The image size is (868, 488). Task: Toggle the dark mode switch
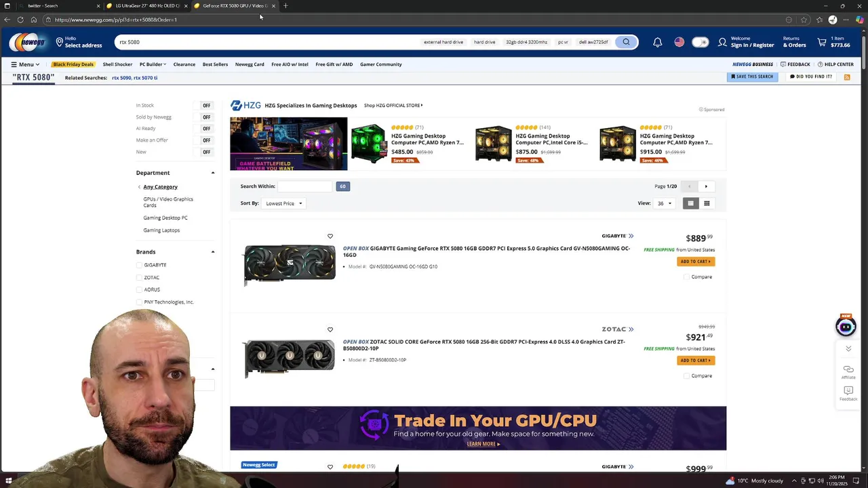[x=700, y=42]
